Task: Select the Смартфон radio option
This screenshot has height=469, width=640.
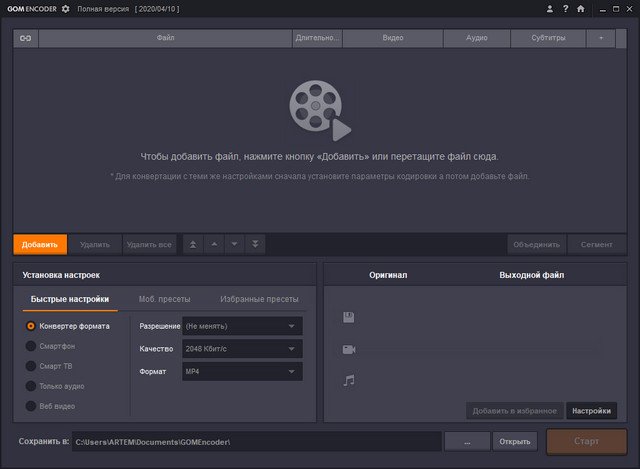Action: click(31, 346)
